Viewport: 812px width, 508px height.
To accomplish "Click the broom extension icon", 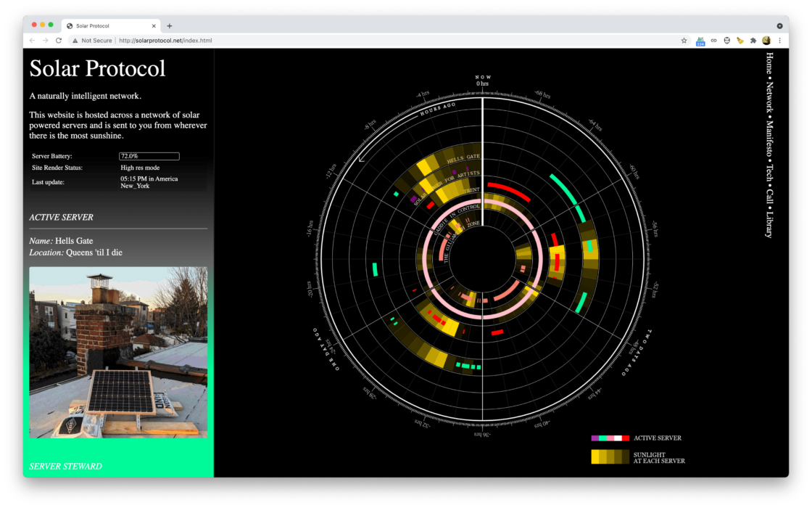I will click(x=740, y=41).
